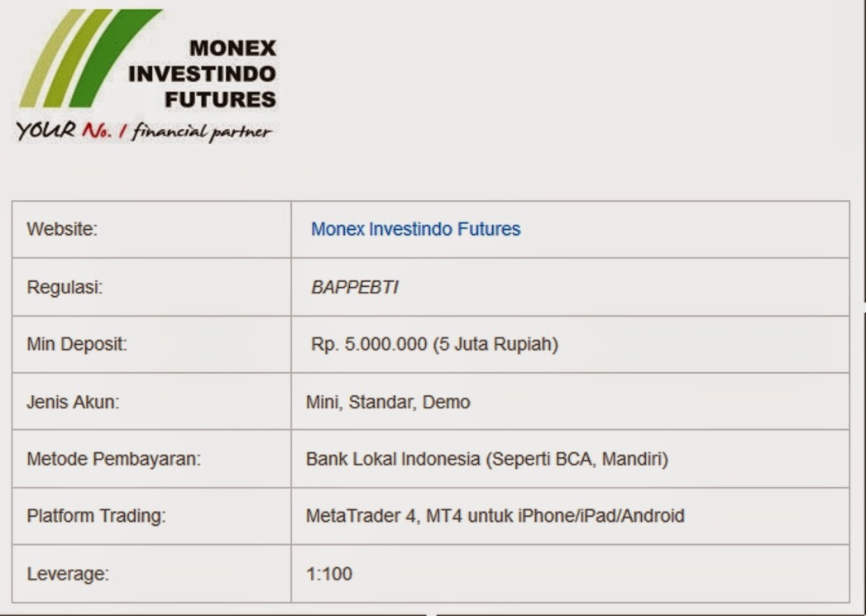Click the green stripes logo graphic
This screenshot has height=616, width=866.
point(90,58)
